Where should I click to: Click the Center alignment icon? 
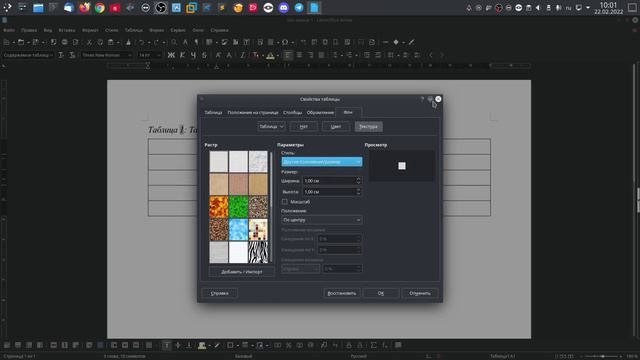pyautogui.click(x=299, y=55)
